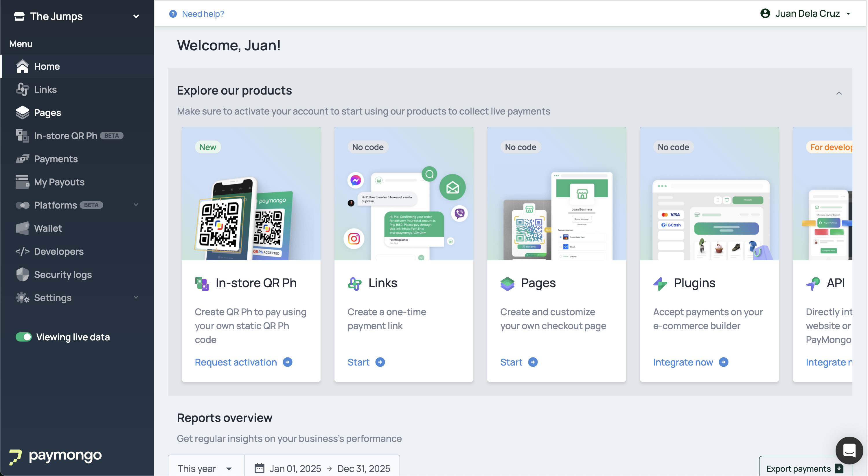This screenshot has width=868, height=476.
Task: Click the Dec 31, 2025 end date
Action: [x=364, y=468]
